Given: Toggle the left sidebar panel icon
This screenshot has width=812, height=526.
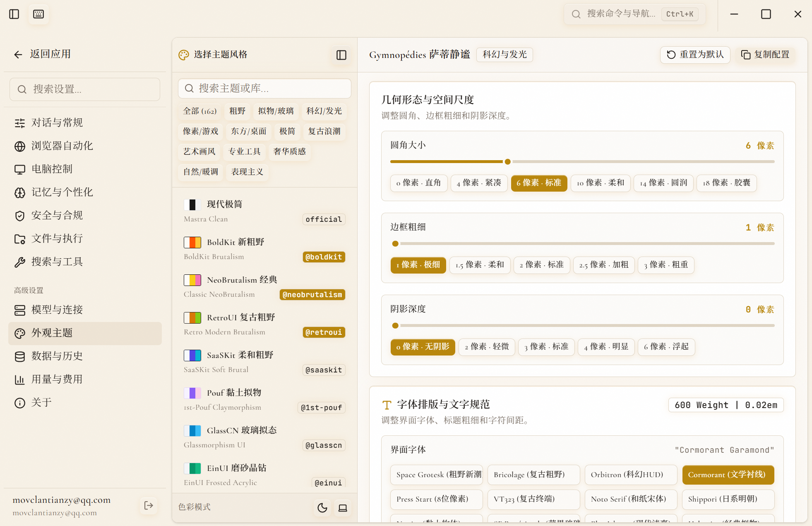Looking at the screenshot, I should (14, 14).
